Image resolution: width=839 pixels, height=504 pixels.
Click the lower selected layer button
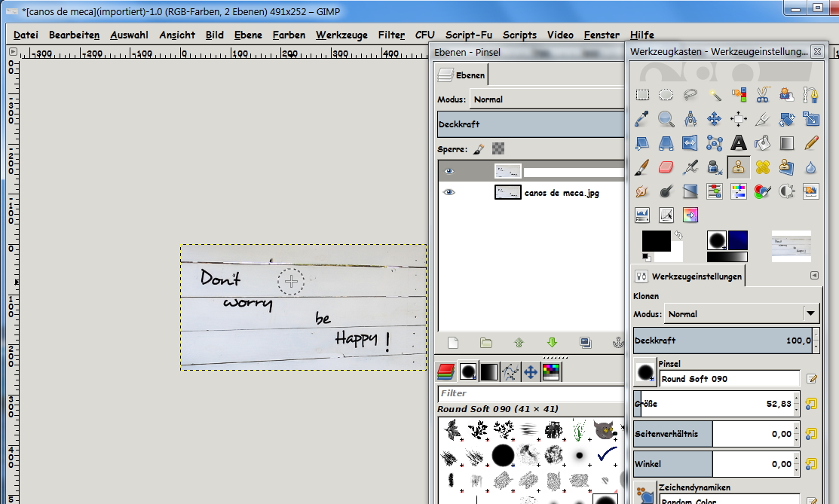click(552, 343)
